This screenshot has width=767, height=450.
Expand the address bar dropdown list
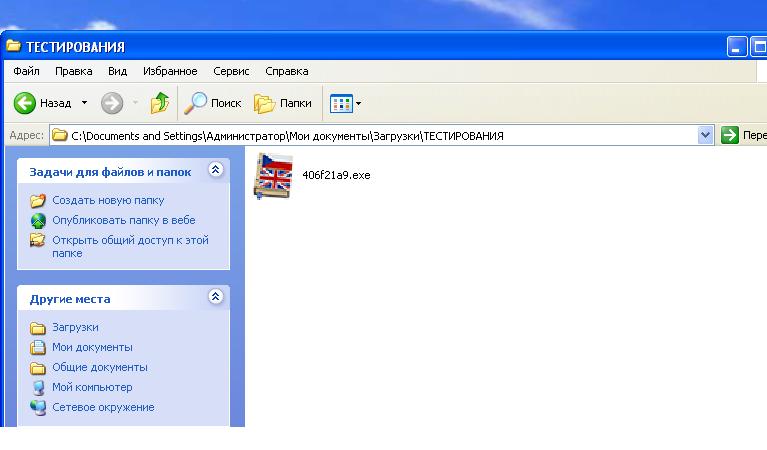click(x=705, y=136)
